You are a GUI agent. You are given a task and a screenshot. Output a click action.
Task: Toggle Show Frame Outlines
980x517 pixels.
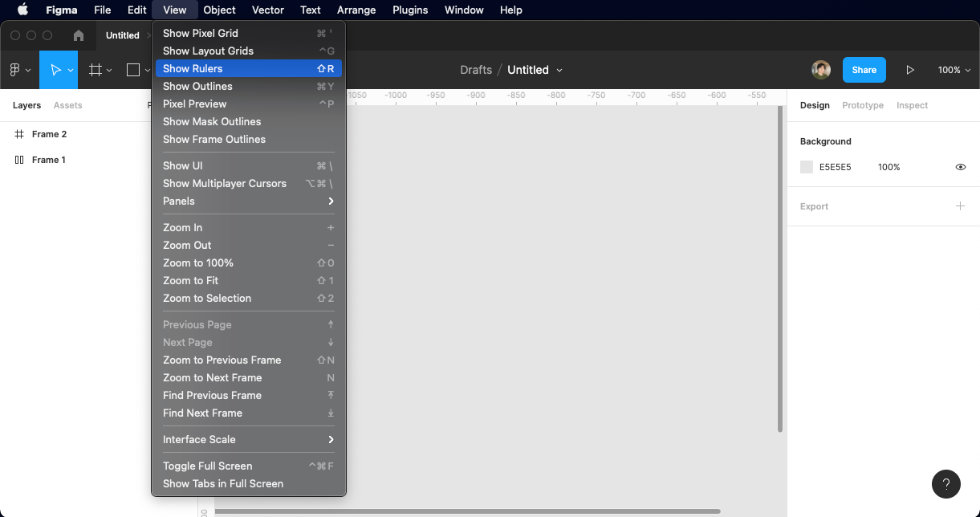pos(249,139)
